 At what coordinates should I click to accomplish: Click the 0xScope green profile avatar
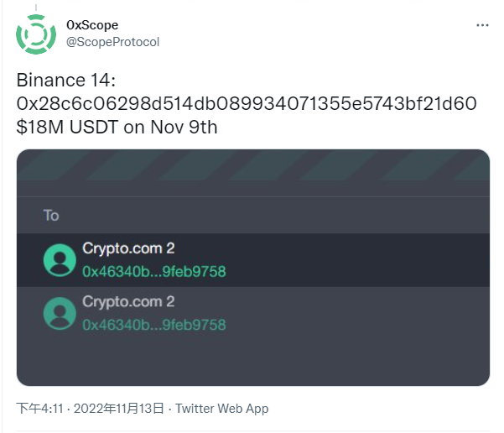click(x=36, y=34)
